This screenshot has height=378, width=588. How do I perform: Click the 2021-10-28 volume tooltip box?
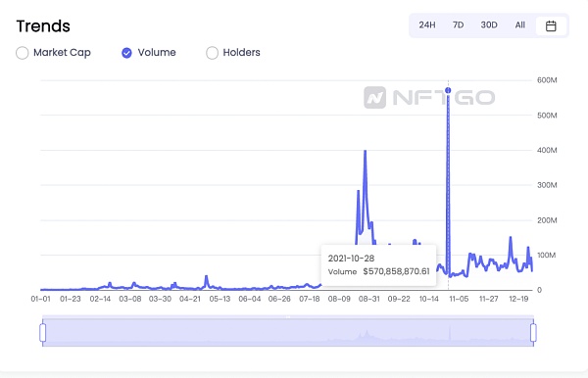point(378,264)
